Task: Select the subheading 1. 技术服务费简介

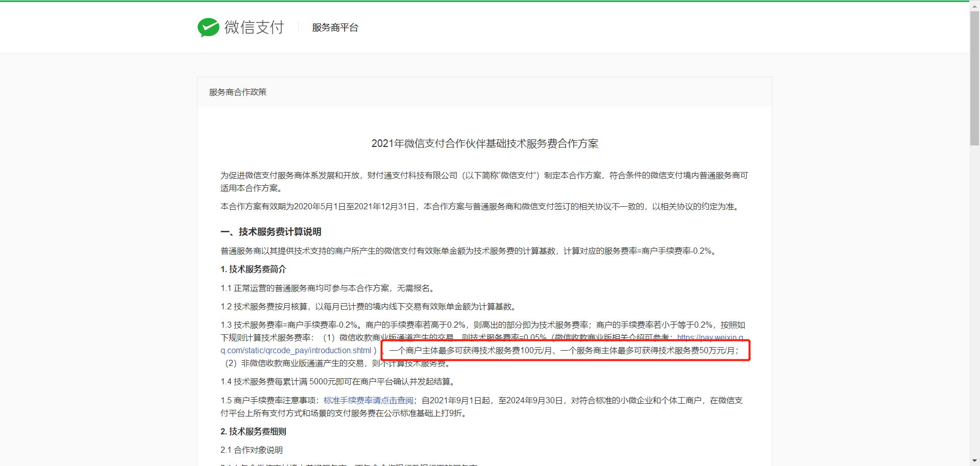Action: tap(253, 269)
